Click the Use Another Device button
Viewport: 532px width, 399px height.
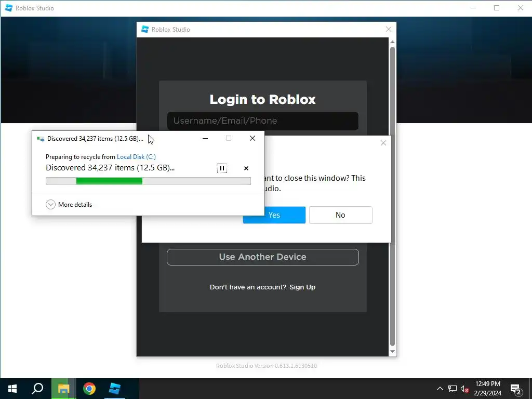[262, 257]
